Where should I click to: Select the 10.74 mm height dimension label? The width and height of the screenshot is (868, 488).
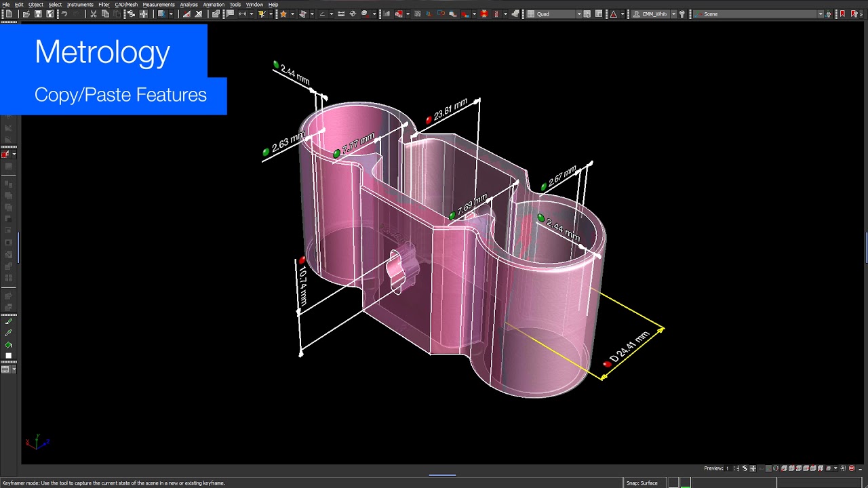tap(302, 287)
